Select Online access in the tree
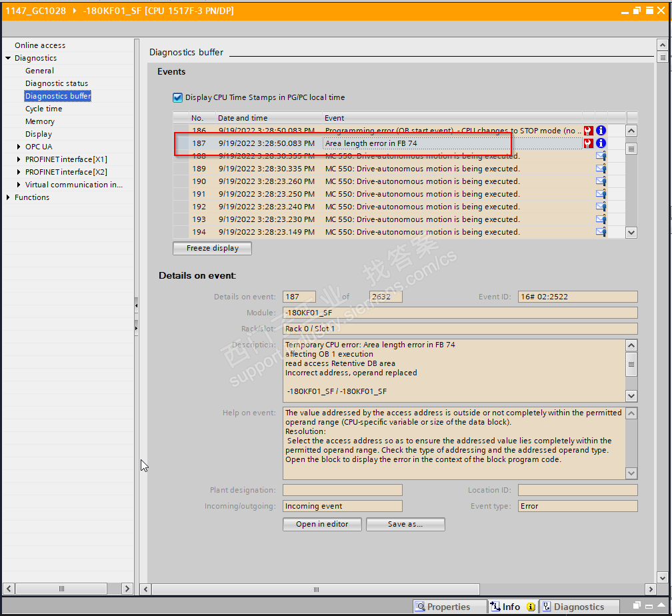672x616 pixels. click(40, 45)
